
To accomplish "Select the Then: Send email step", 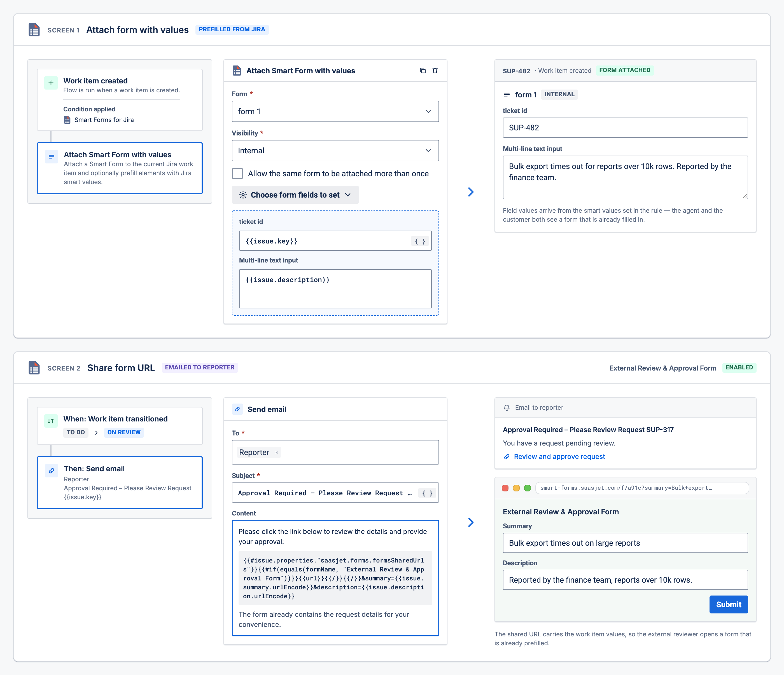I will [120, 482].
